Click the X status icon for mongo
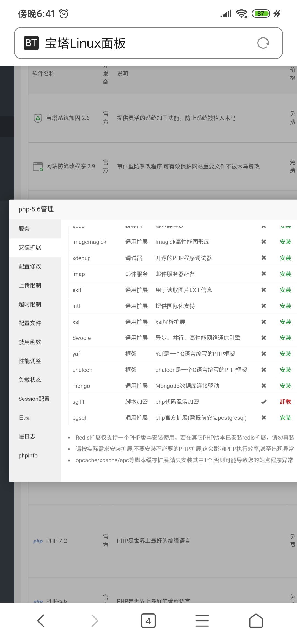Viewport: 297px width, 644px height. (x=263, y=386)
